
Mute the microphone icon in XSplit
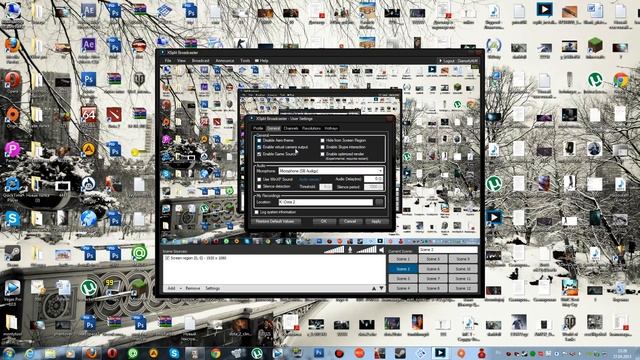click(x=350, y=249)
